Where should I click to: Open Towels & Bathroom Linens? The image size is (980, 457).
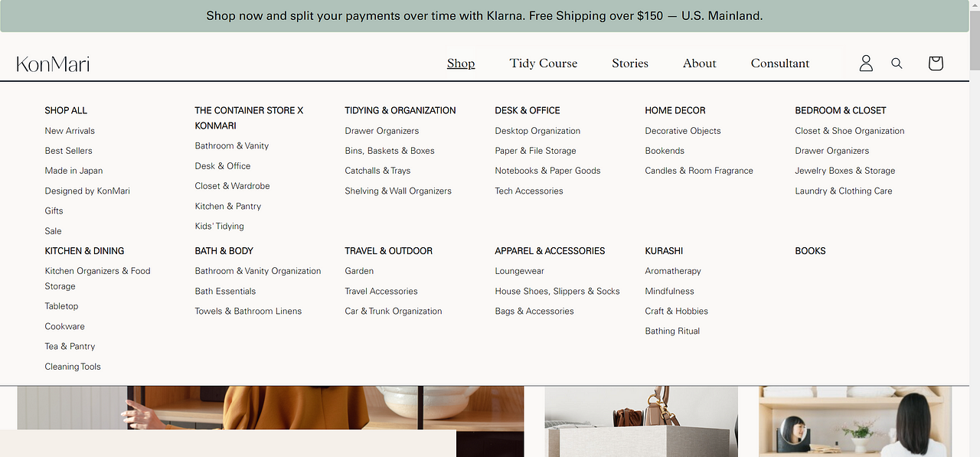tap(248, 311)
